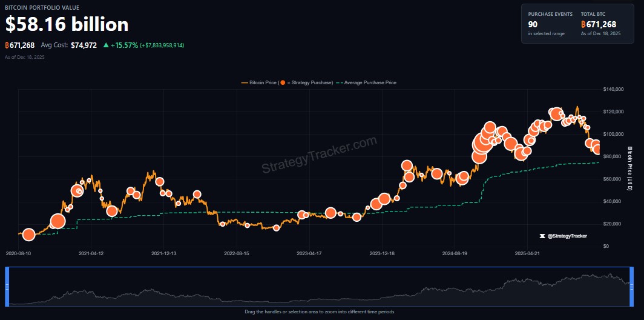This screenshot has height=320, width=644.
Task: Click the 2023-04-17 date label on the x-axis
Action: point(309,253)
